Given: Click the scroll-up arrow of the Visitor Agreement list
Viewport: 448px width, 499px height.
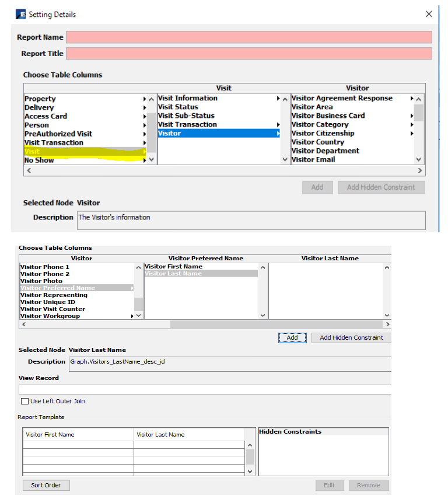Looking at the screenshot, I should (x=419, y=99).
